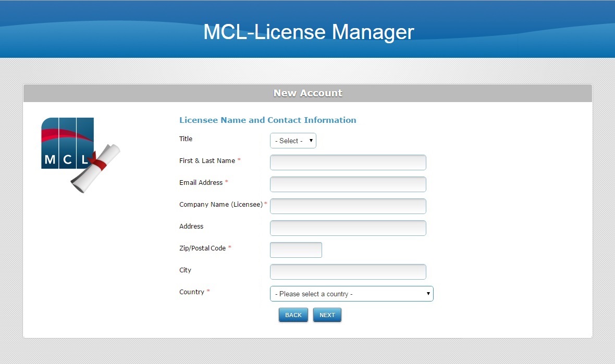Click the Licensee Name and Contact Information heading
615x364 pixels.
(x=267, y=120)
